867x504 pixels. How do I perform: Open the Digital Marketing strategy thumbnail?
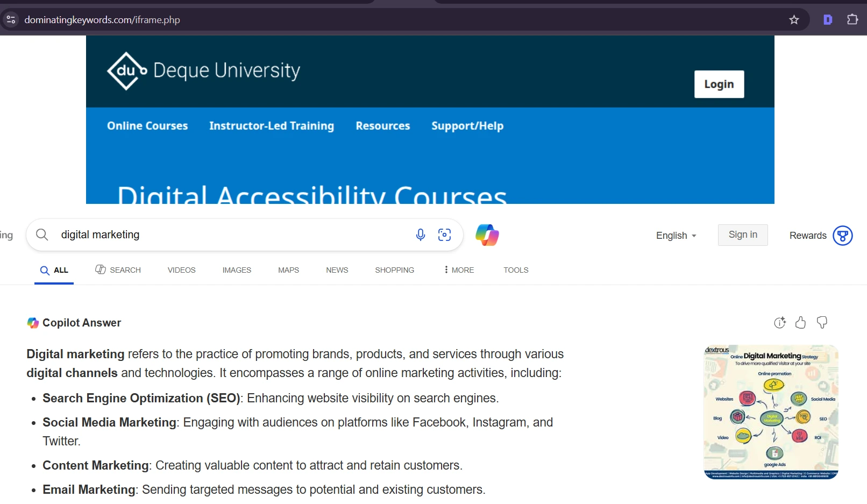click(x=771, y=412)
